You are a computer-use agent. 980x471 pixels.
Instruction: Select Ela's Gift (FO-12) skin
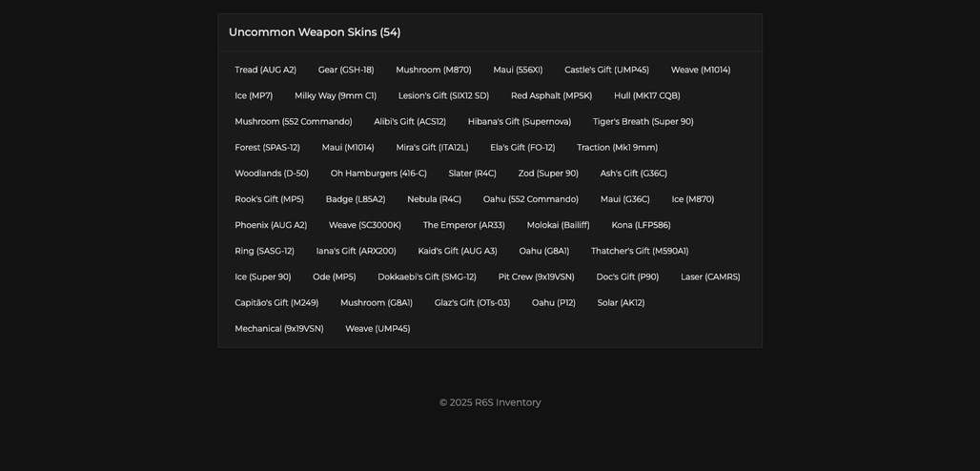tap(522, 148)
